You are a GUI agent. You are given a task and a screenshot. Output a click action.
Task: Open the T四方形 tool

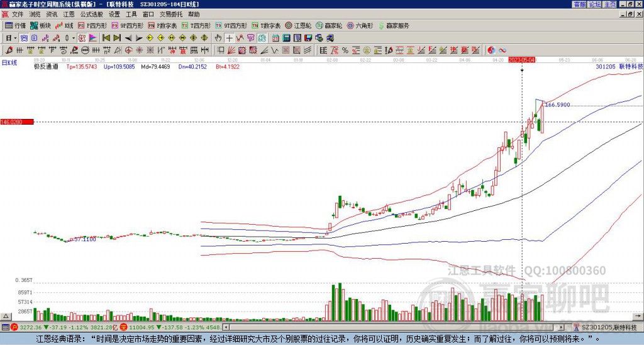196,25
